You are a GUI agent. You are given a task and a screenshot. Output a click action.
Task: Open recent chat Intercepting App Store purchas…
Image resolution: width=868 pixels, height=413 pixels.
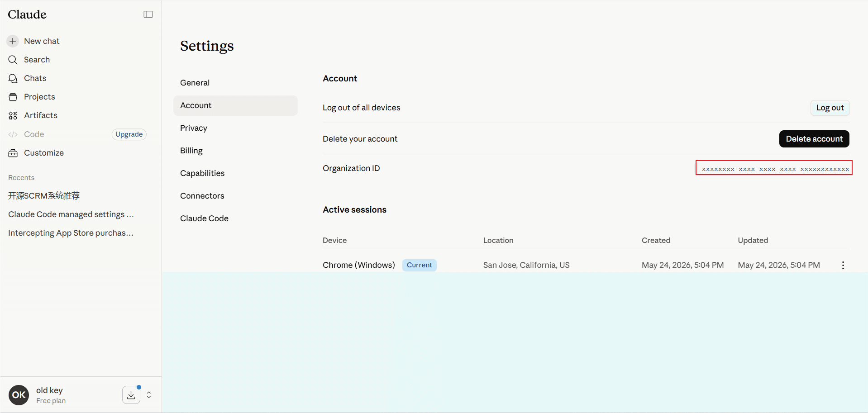[71, 233]
